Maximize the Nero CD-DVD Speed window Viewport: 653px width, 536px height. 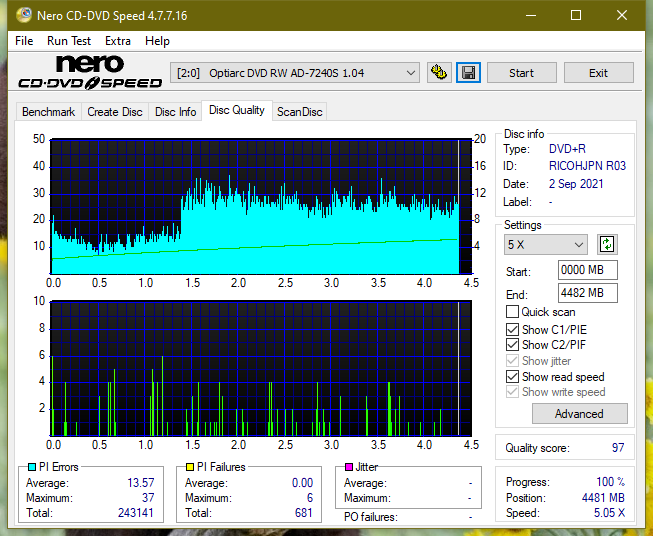(x=576, y=15)
